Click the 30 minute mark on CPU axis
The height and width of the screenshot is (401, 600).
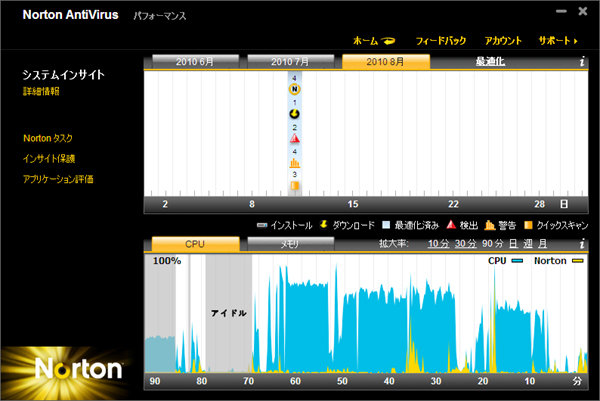436,381
